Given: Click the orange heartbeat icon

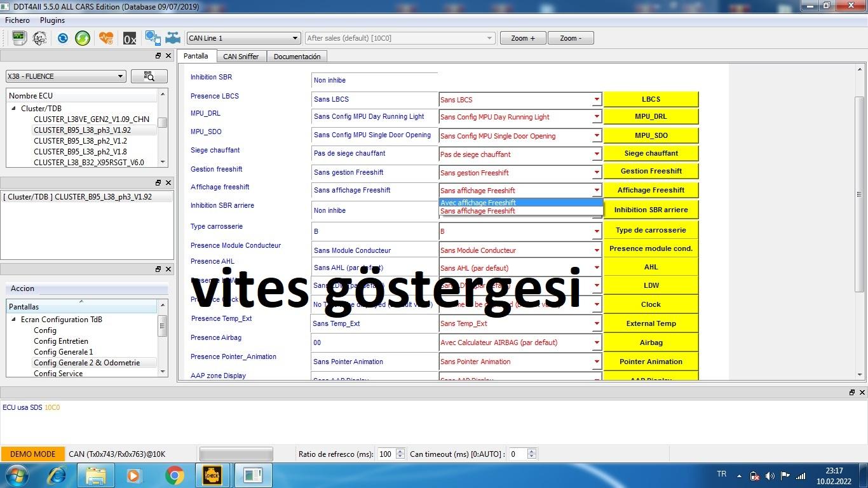Looking at the screenshot, I should (106, 38).
